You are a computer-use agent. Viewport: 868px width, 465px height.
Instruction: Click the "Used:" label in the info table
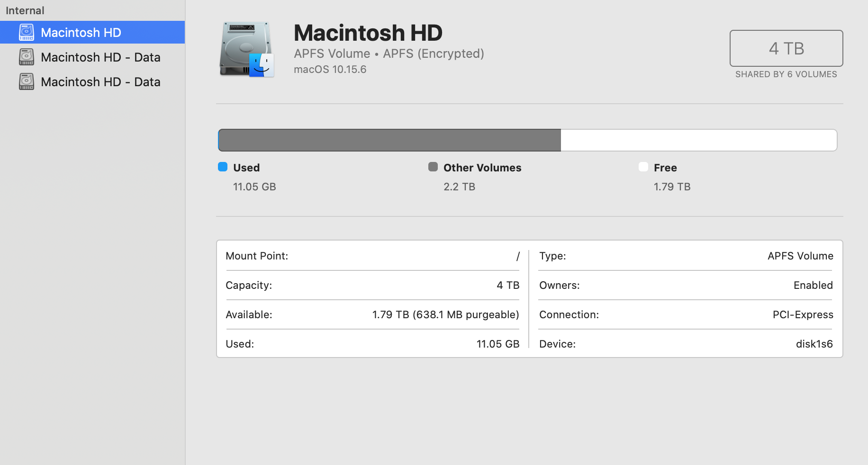pyautogui.click(x=240, y=344)
